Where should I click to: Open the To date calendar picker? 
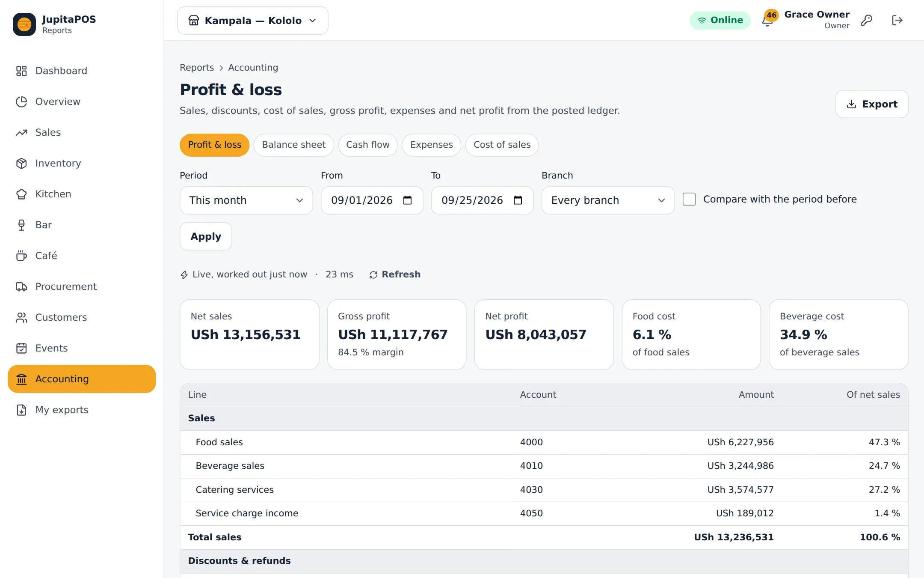518,200
